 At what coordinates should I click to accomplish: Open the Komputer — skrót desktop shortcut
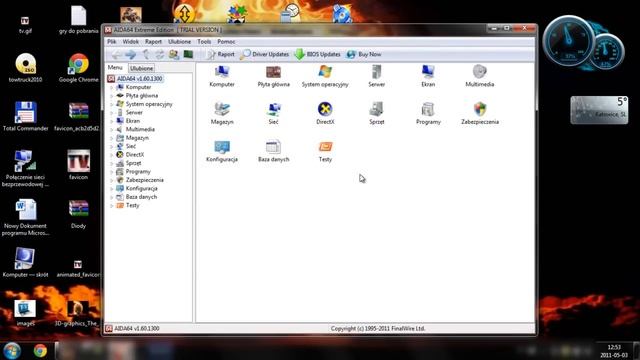coord(25,262)
